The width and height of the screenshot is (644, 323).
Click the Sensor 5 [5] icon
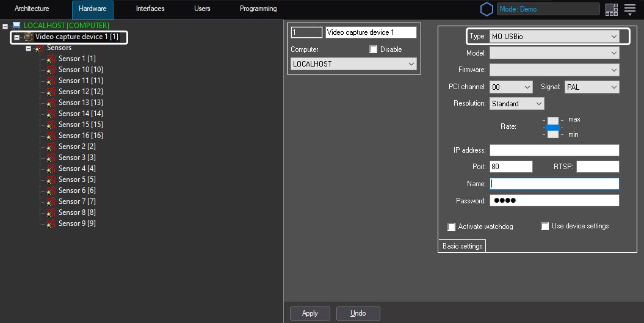click(x=51, y=180)
